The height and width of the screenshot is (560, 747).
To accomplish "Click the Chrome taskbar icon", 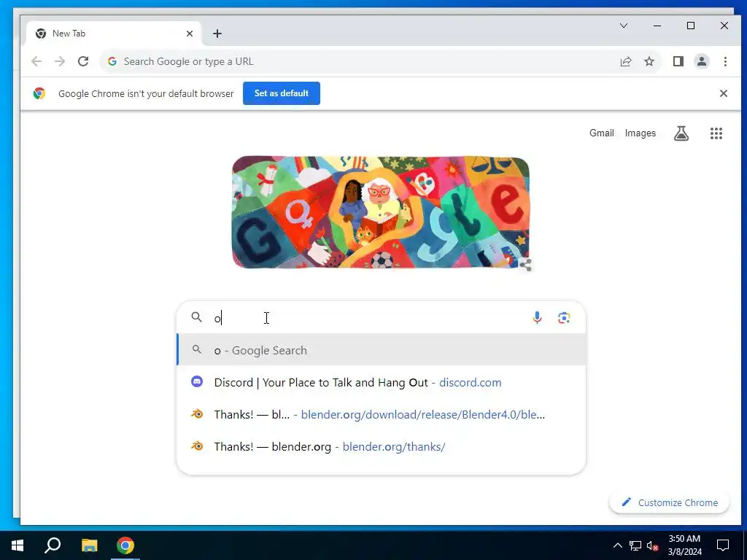I will click(125, 545).
